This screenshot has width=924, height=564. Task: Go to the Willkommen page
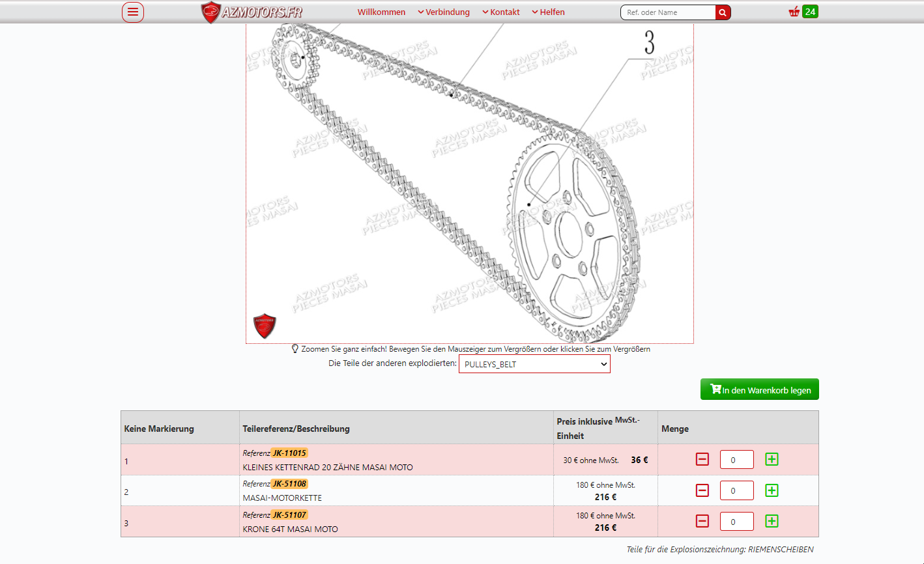[381, 12]
